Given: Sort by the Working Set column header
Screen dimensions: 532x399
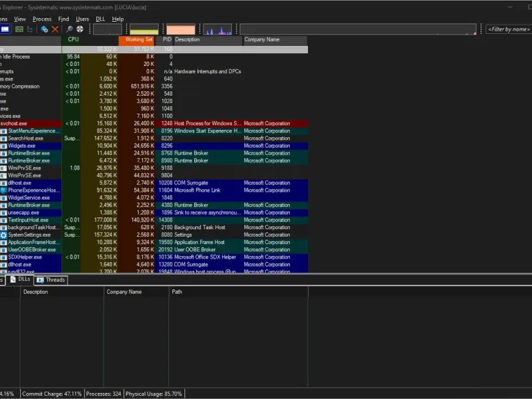Looking at the screenshot, I should (x=137, y=40).
